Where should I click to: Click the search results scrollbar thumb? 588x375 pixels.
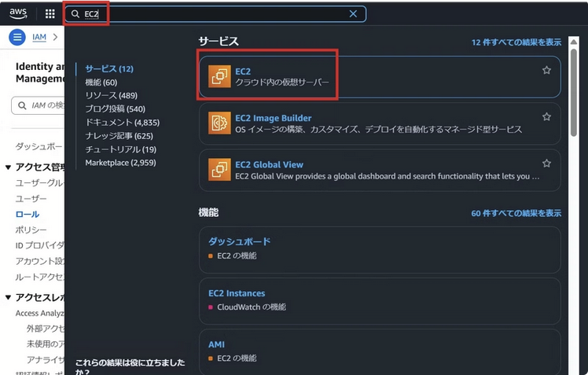tap(573, 93)
